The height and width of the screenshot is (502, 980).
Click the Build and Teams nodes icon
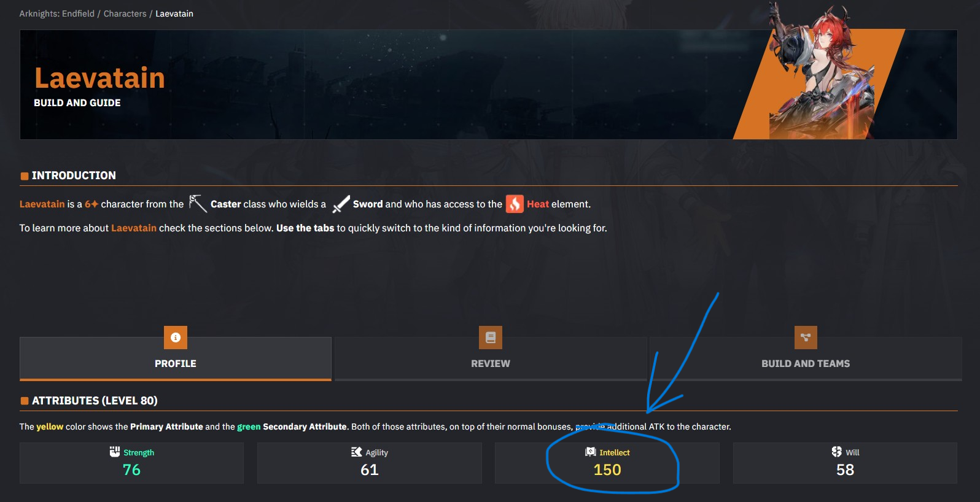pyautogui.click(x=806, y=338)
